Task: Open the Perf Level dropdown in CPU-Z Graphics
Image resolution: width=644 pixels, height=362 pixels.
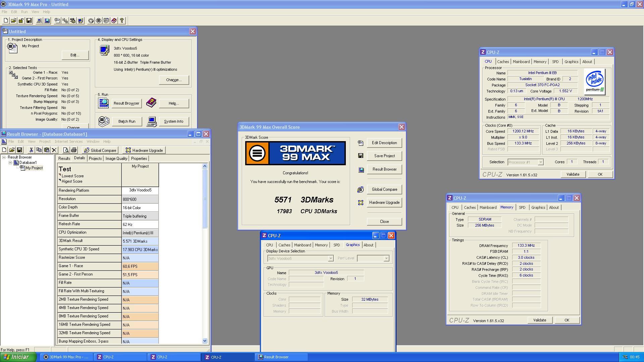Action: coord(386,258)
